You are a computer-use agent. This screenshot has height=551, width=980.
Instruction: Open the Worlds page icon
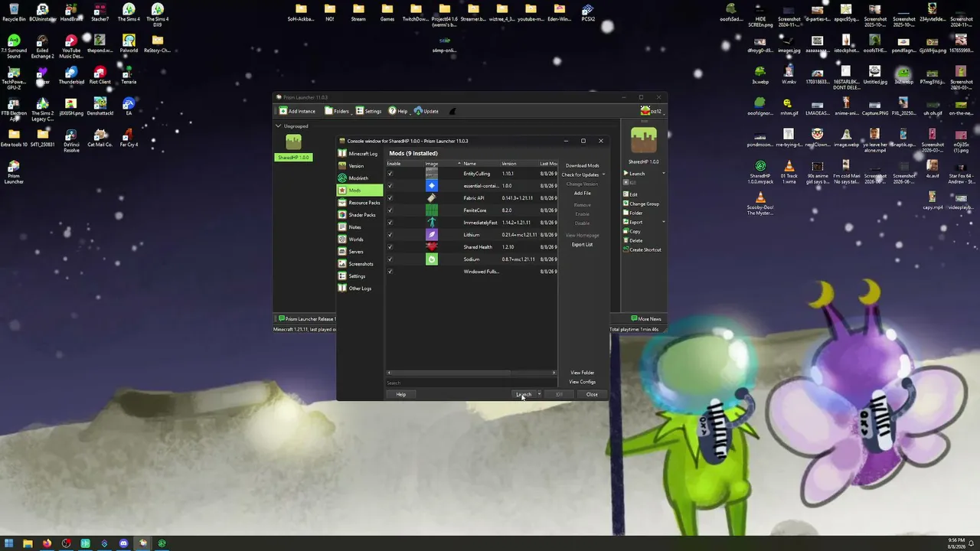point(342,240)
